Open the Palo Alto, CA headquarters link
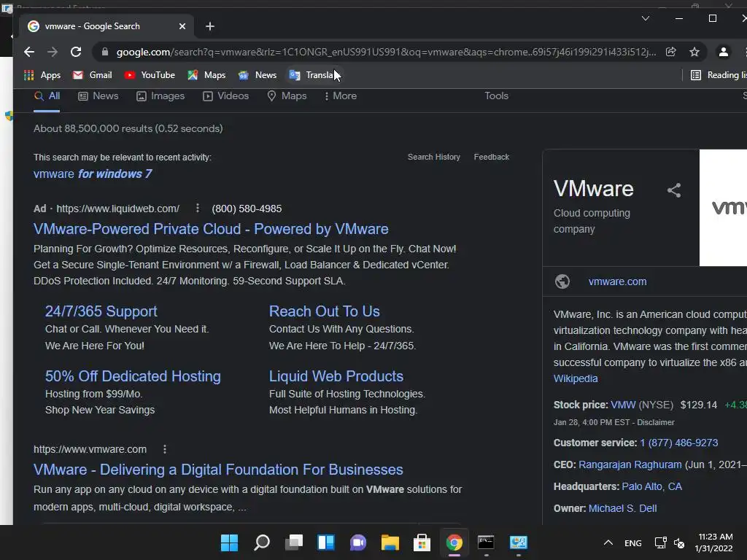The height and width of the screenshot is (560, 747). 651,486
